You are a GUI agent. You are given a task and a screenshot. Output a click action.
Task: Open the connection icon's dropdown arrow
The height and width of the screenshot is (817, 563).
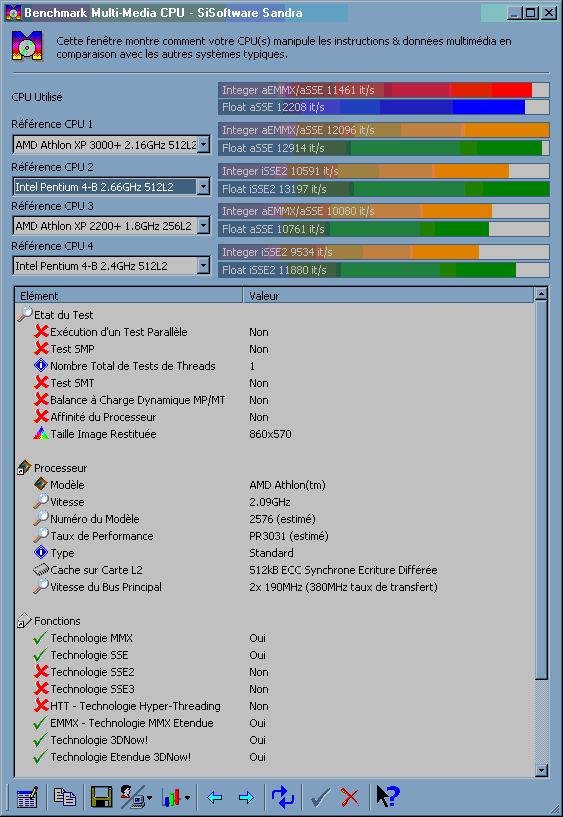[149, 798]
